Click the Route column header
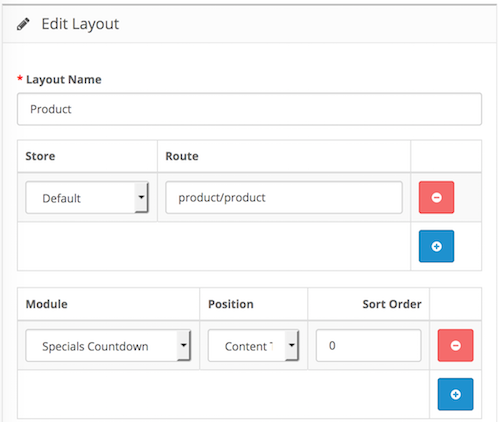Viewport: 500px width, 422px height. pos(182,156)
